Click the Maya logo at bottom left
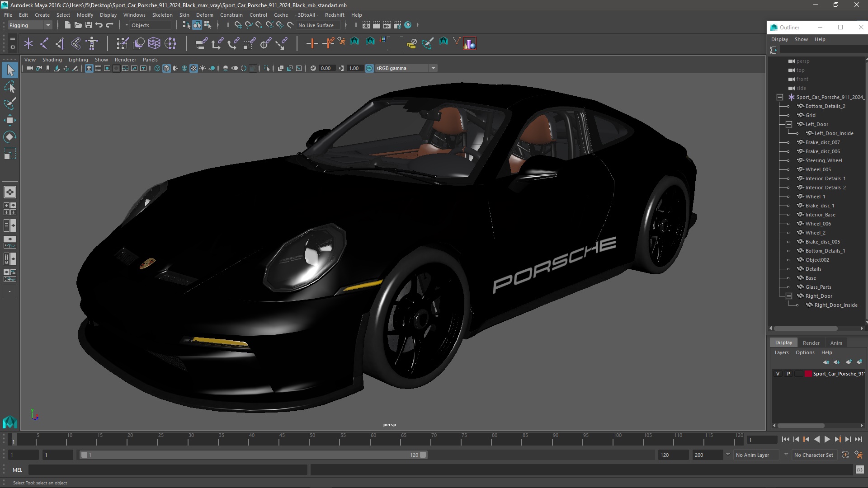 10,422
